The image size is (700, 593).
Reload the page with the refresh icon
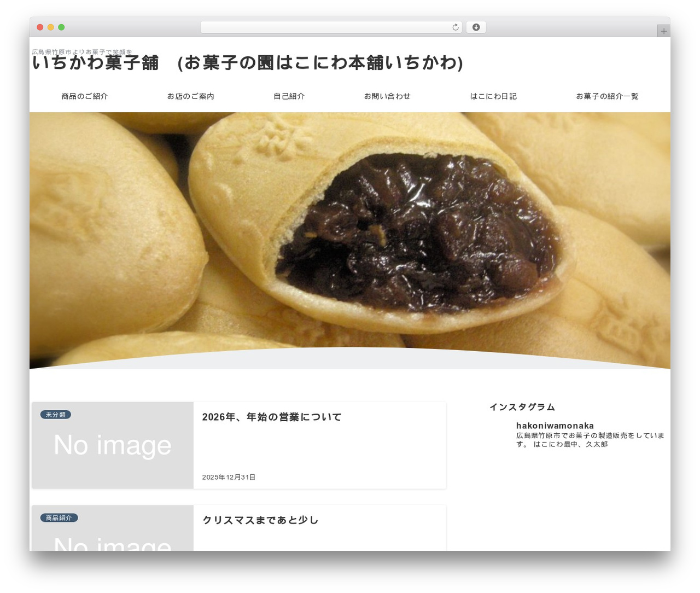click(455, 27)
